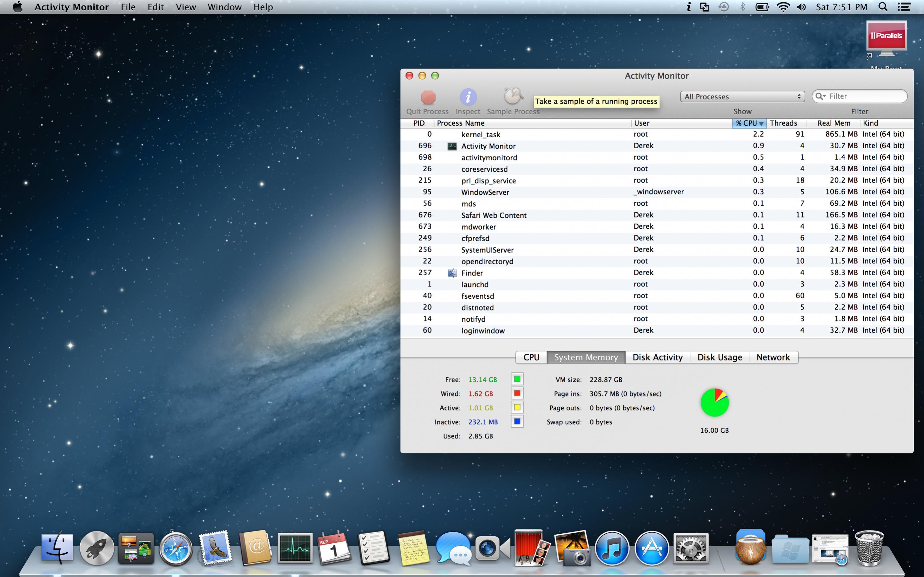Image resolution: width=924 pixels, height=577 pixels.
Task: Select the kernel_task process row
Action: (x=657, y=134)
